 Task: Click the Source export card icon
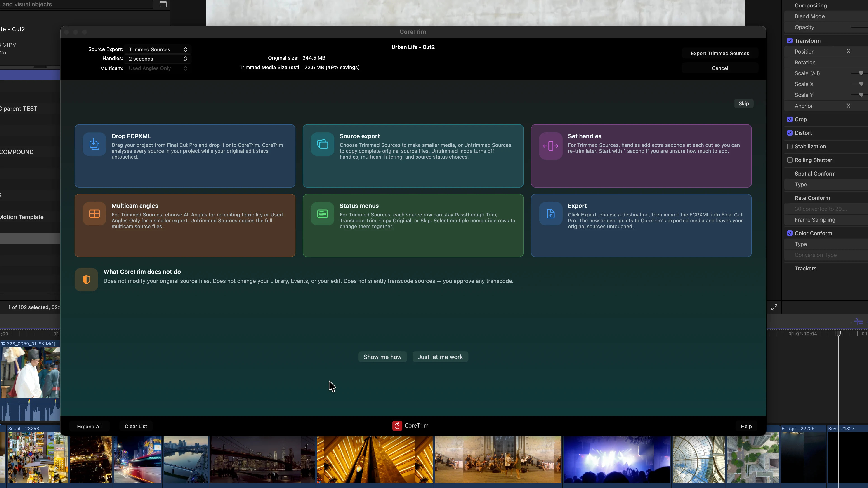(x=323, y=144)
